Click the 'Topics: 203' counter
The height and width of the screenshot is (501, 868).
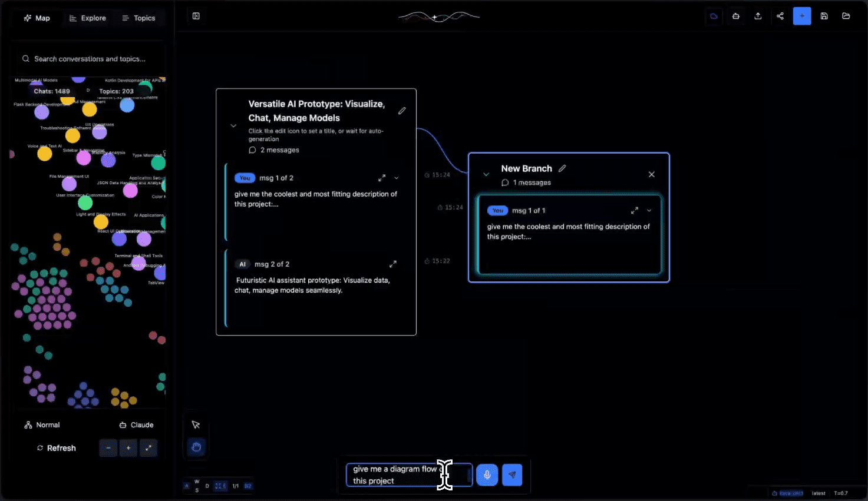(116, 91)
